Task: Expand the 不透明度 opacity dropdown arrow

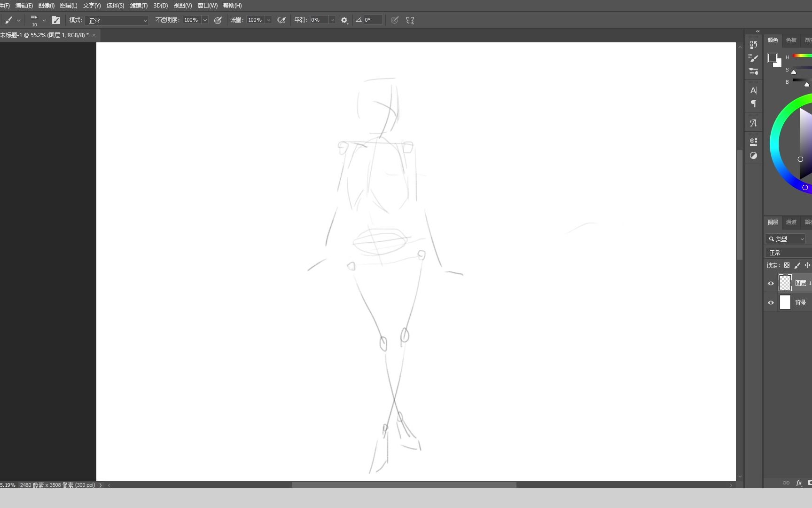Action: (x=205, y=20)
